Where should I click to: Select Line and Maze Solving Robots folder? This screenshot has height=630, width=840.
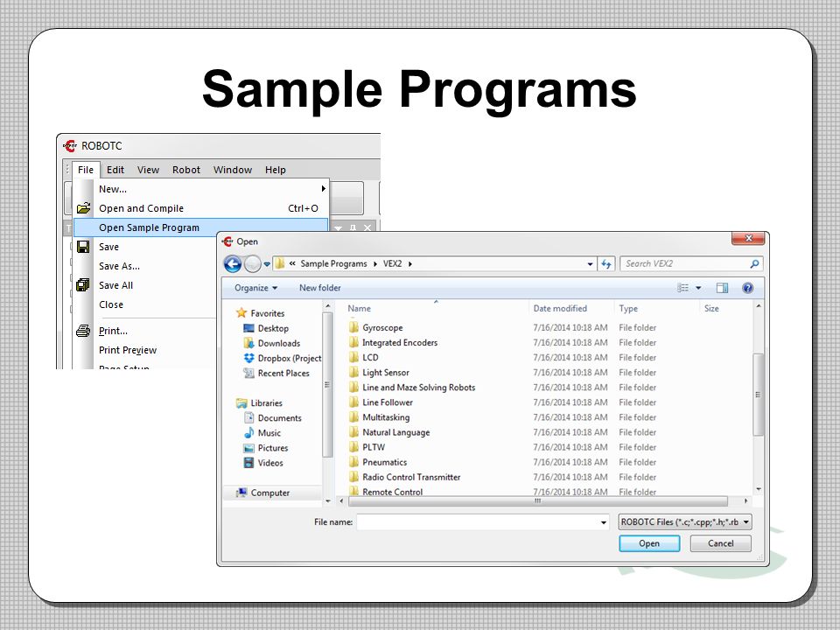pyautogui.click(x=412, y=388)
